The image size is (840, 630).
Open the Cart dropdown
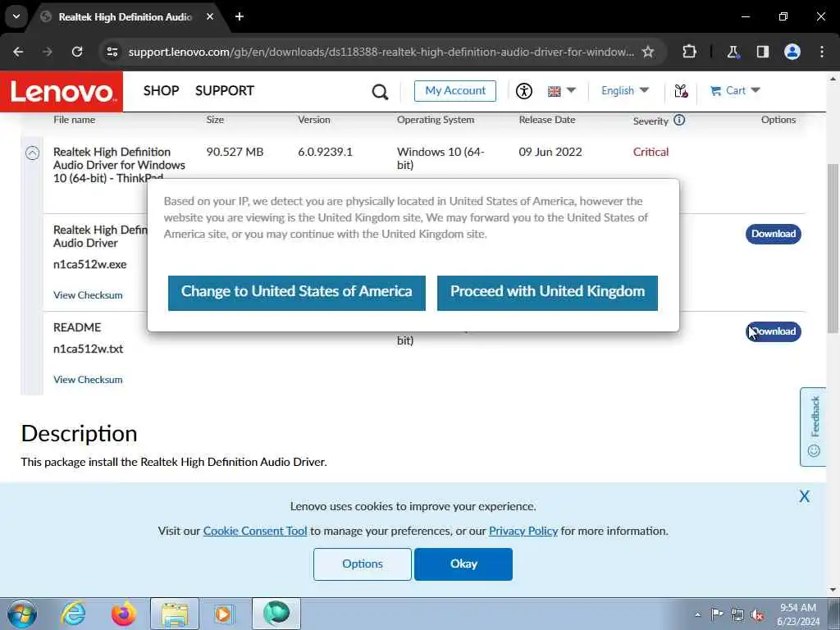tap(735, 90)
